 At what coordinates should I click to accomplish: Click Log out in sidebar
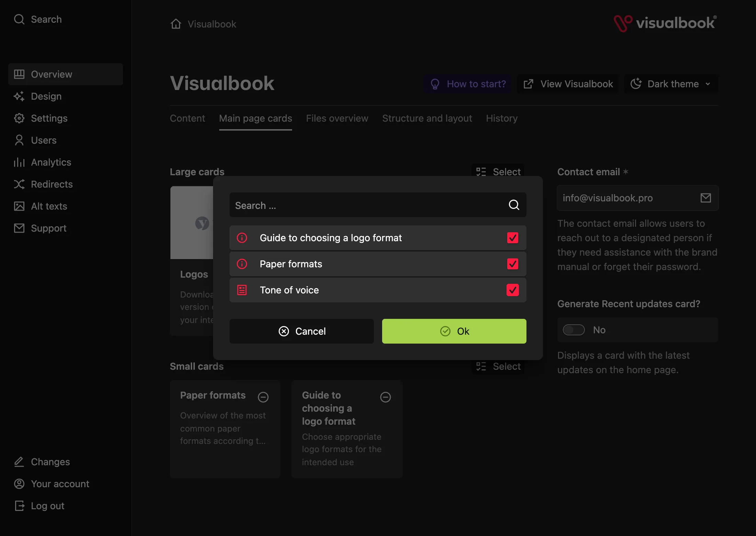[x=65, y=506]
